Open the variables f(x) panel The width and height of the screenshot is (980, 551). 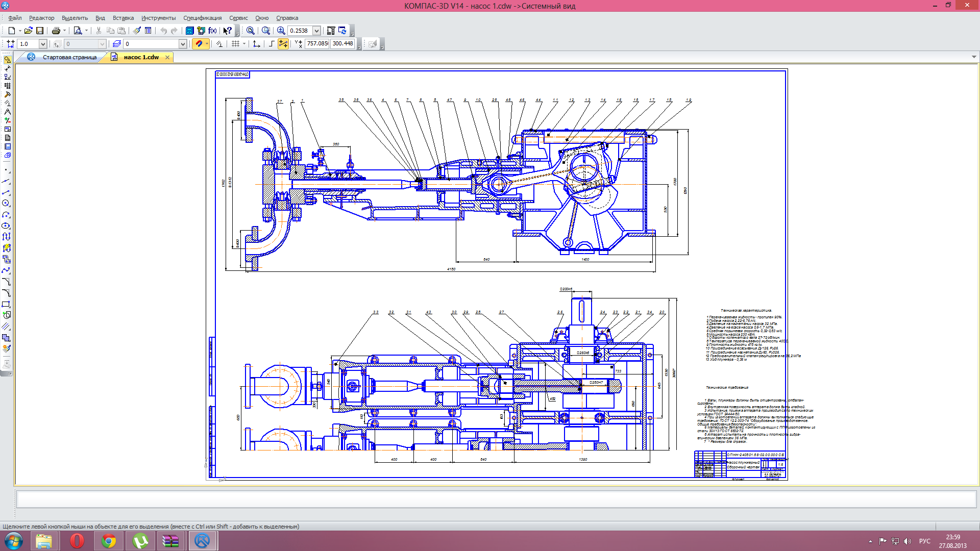[x=212, y=31]
